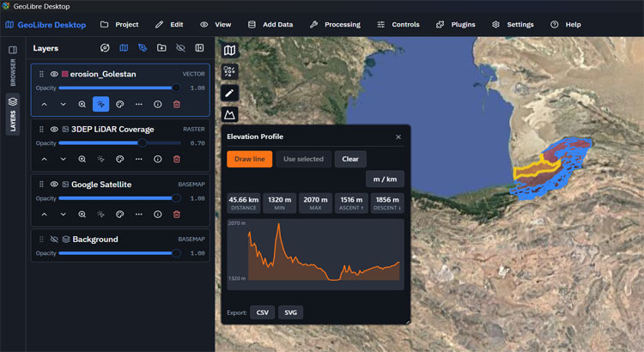Click the blue map icon in Layers header
Screen dimensions: 644x352
point(124,48)
